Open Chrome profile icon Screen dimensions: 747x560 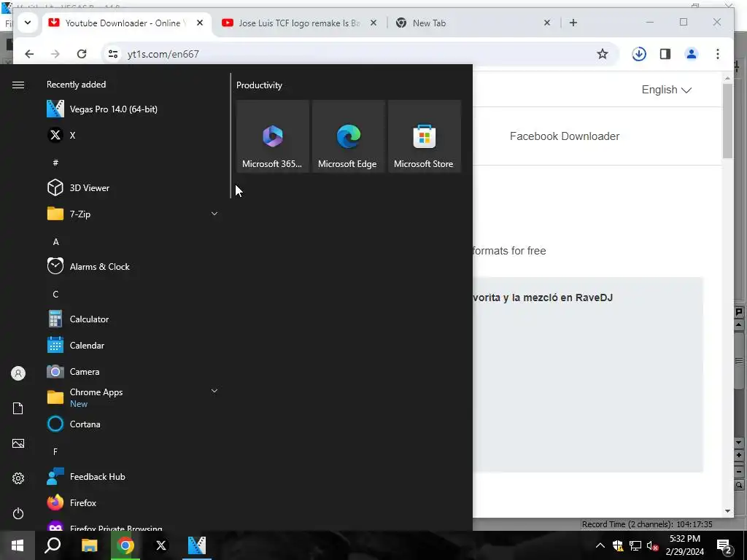(692, 54)
